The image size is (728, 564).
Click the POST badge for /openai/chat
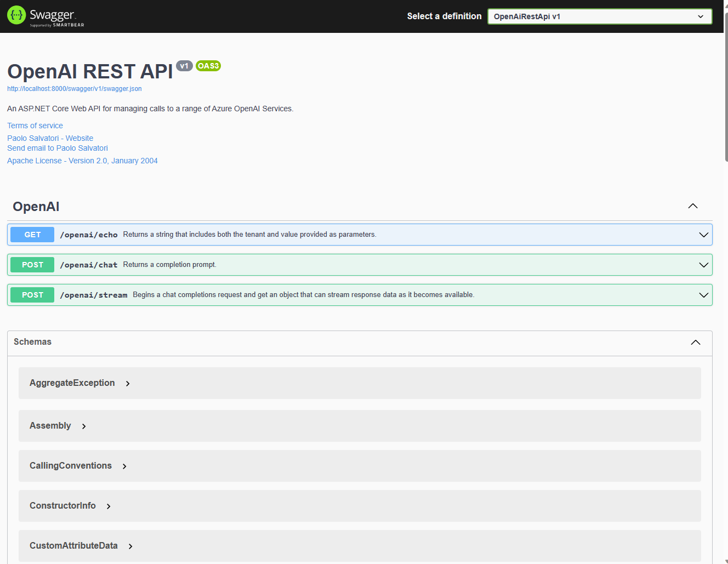pyautogui.click(x=32, y=265)
